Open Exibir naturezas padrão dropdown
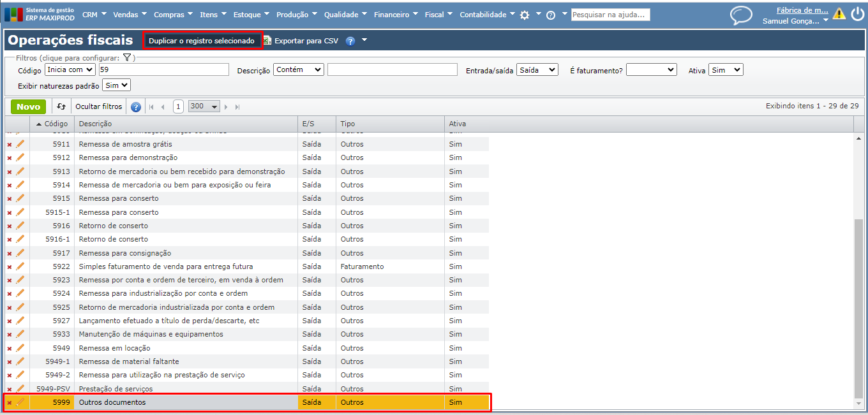 116,85
